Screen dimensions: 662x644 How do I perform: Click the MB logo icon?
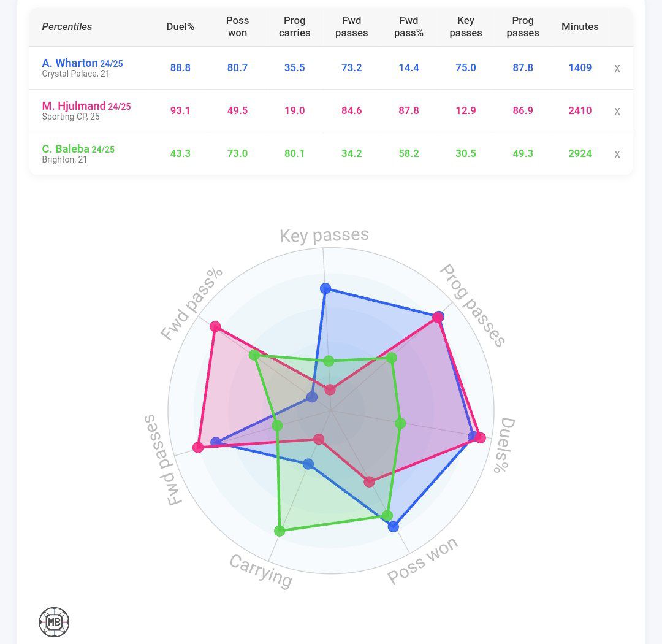tap(54, 623)
